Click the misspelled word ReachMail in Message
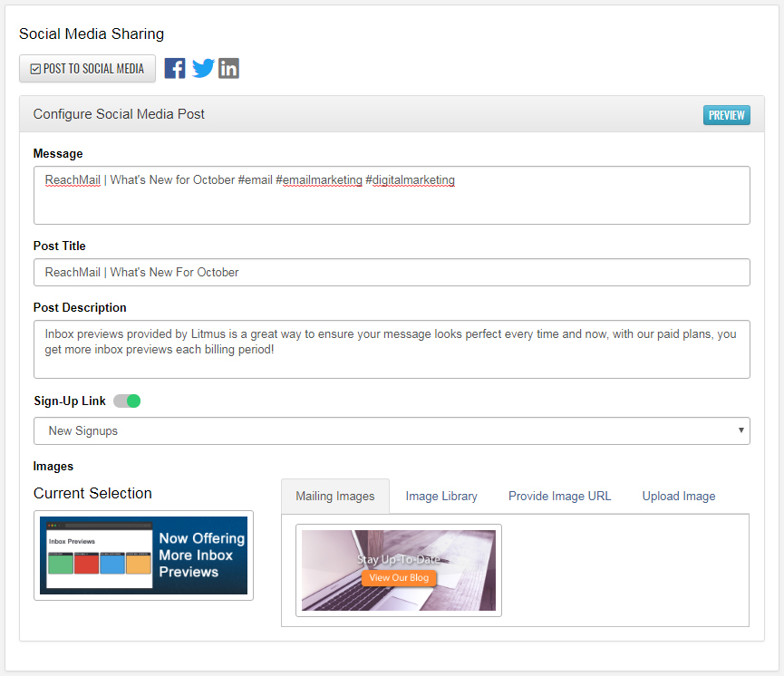 (73, 180)
